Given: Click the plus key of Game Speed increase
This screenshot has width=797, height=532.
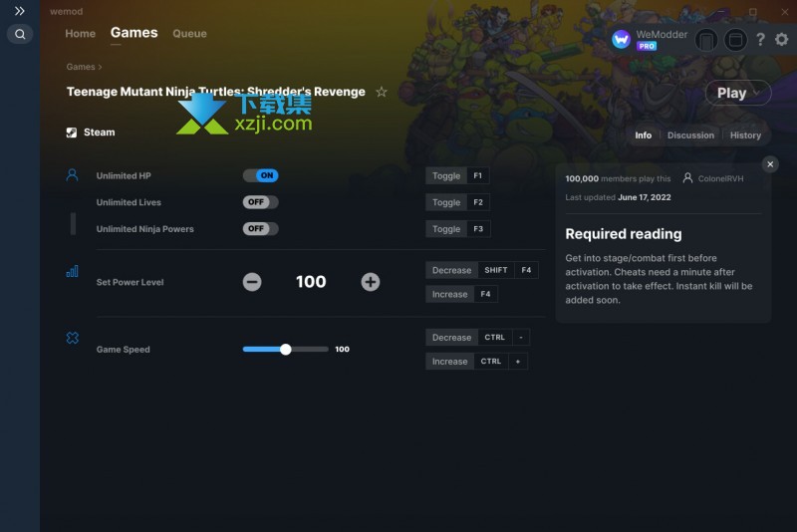Looking at the screenshot, I should click(x=518, y=362).
